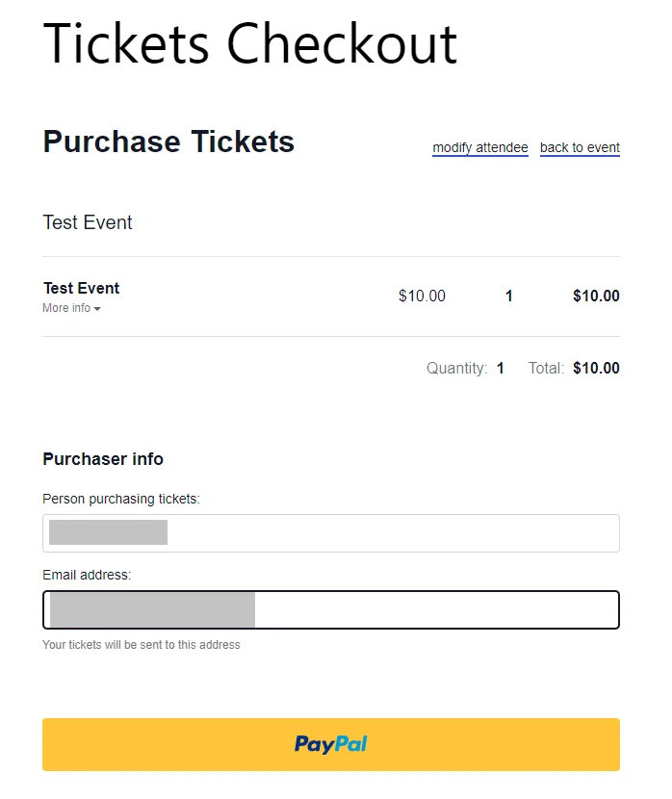672x799 pixels.
Task: Click the $10.00 unit price
Action: point(422,296)
